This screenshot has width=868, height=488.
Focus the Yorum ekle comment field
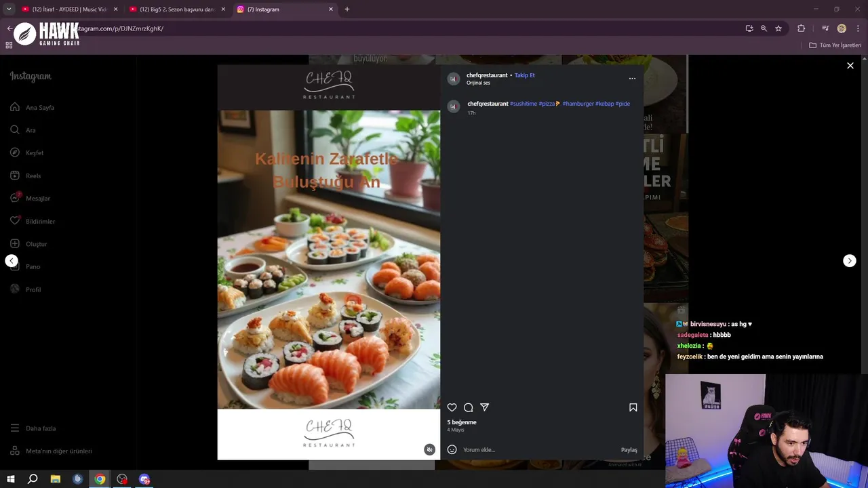(539, 450)
